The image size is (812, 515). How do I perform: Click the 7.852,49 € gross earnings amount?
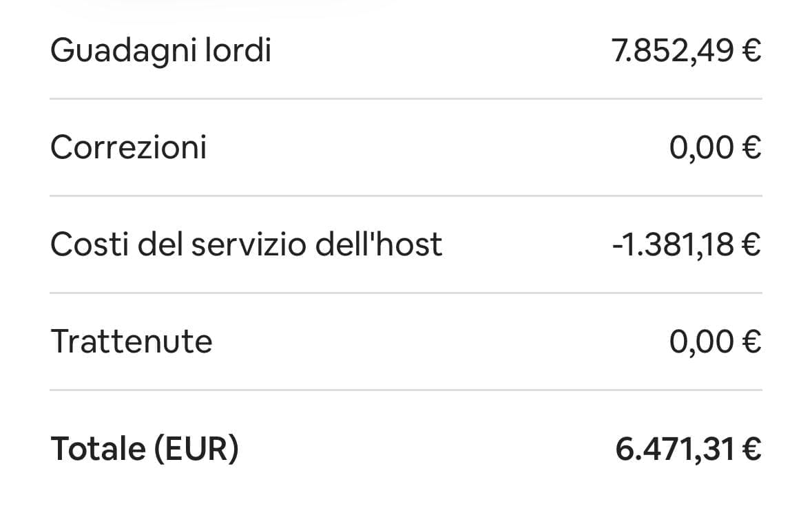686,51
